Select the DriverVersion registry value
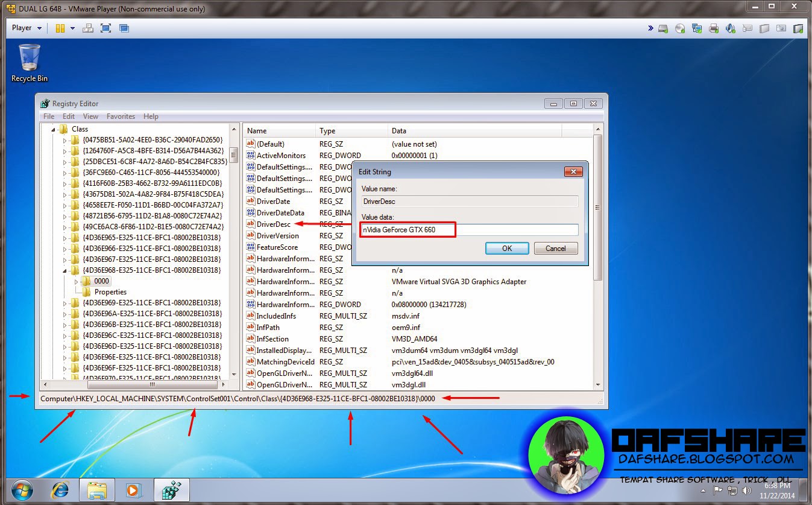The height and width of the screenshot is (505, 812). 277,236
